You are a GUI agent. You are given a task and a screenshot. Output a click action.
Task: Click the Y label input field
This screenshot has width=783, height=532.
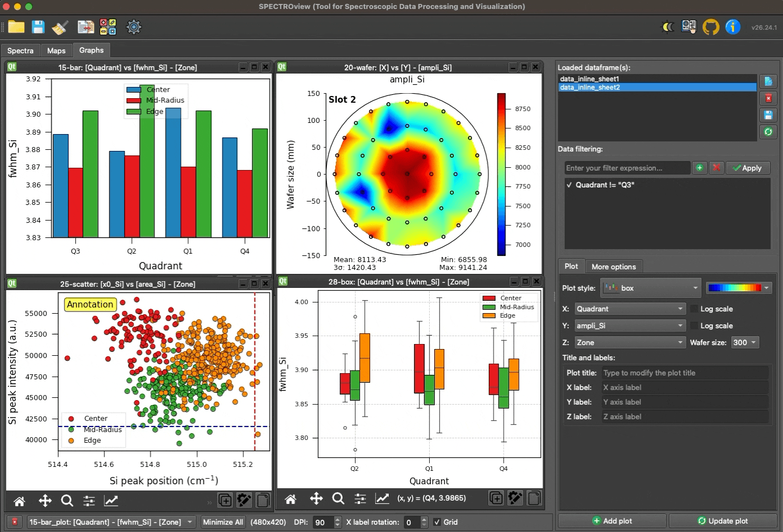point(685,402)
